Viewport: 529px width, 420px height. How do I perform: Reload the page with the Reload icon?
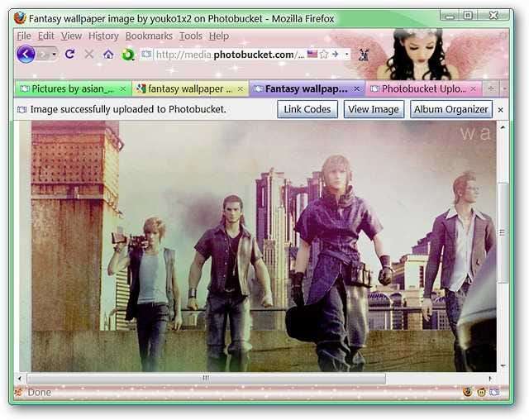pos(69,54)
